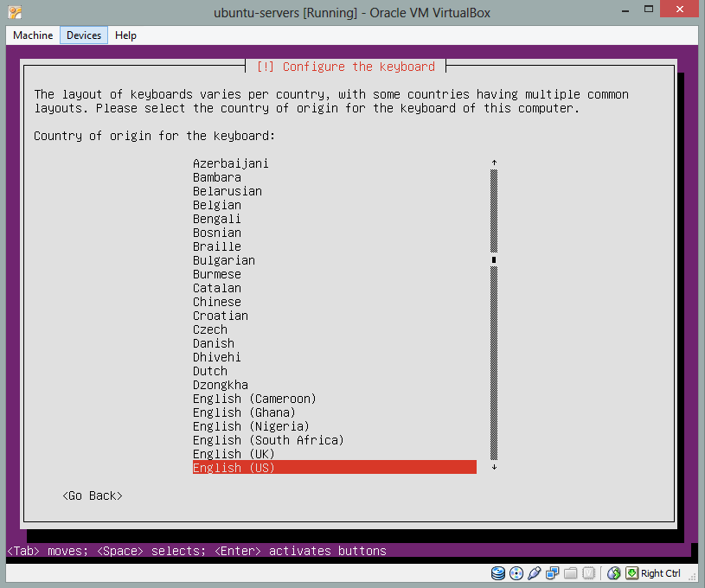Click the mouse integration globe icon
This screenshot has width=705, height=588.
(x=613, y=573)
